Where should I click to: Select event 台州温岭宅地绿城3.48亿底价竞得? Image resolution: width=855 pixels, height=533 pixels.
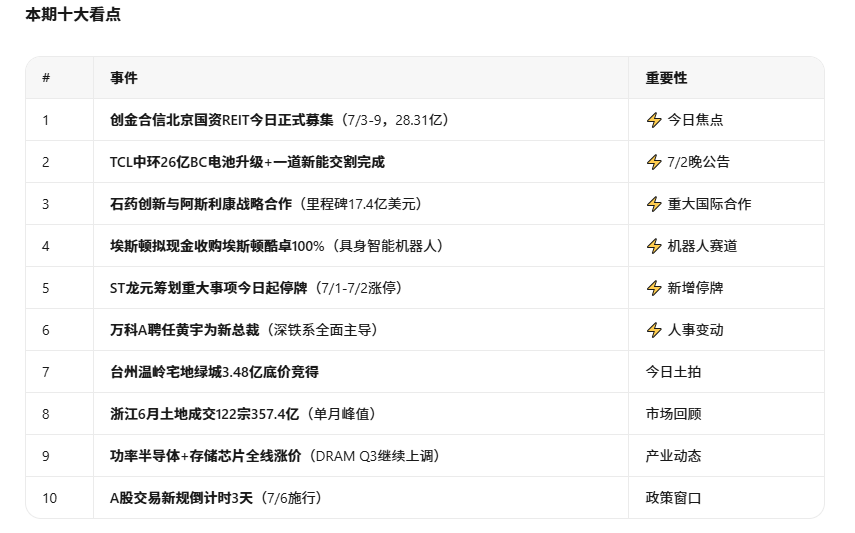pyautogui.click(x=214, y=372)
